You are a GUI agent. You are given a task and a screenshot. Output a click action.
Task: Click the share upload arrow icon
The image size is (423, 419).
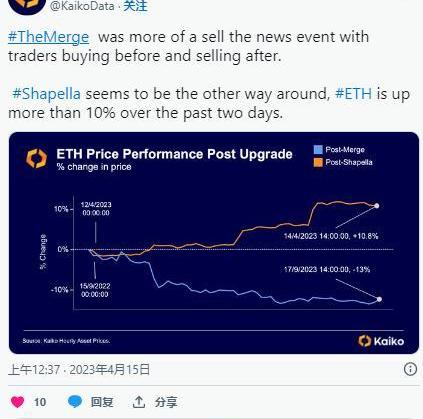[139, 402]
